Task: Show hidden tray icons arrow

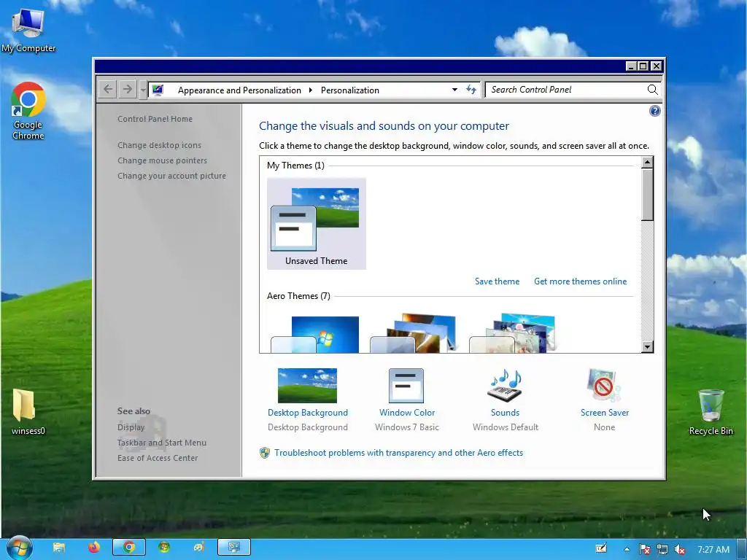Action: 627,549
